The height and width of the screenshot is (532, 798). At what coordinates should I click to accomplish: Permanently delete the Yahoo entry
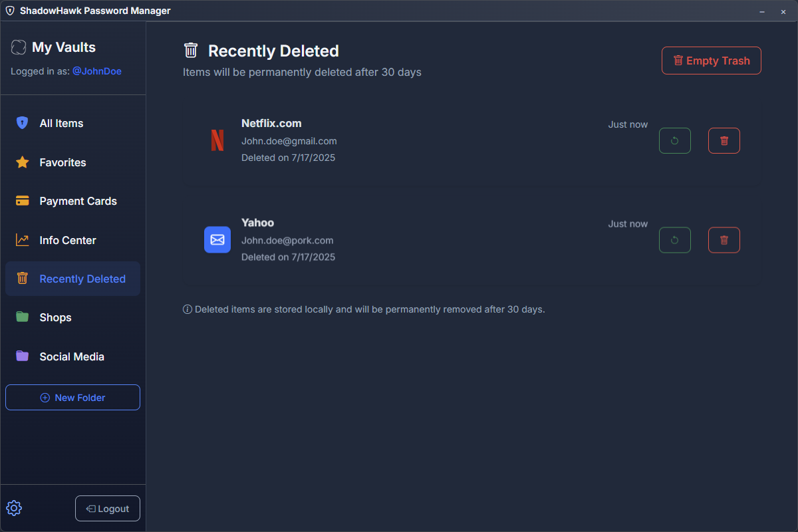[724, 240]
